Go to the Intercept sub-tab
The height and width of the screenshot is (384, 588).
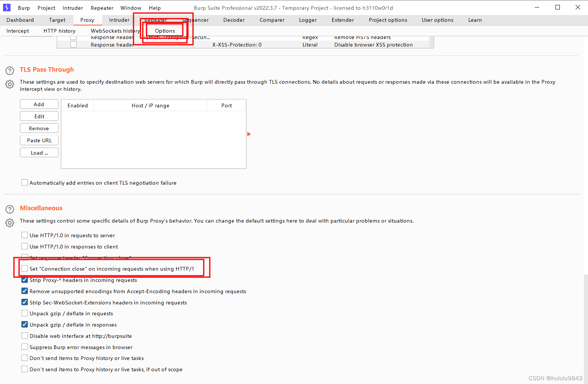point(18,31)
